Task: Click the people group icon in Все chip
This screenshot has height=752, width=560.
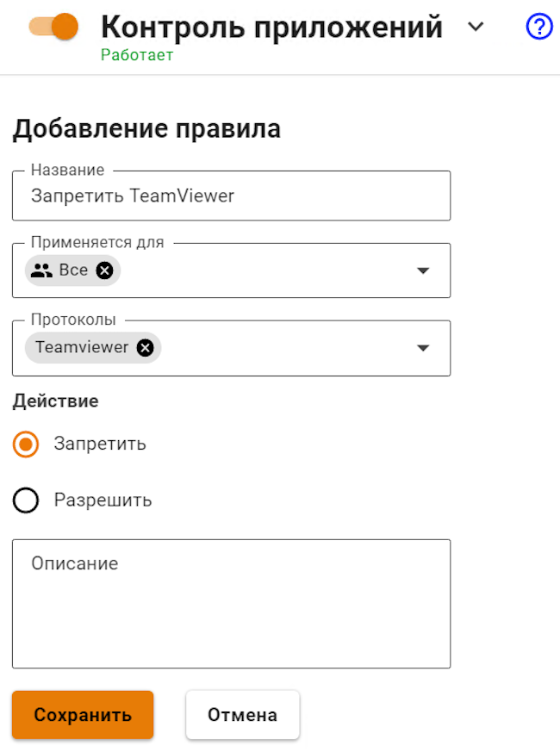Action: [x=41, y=270]
